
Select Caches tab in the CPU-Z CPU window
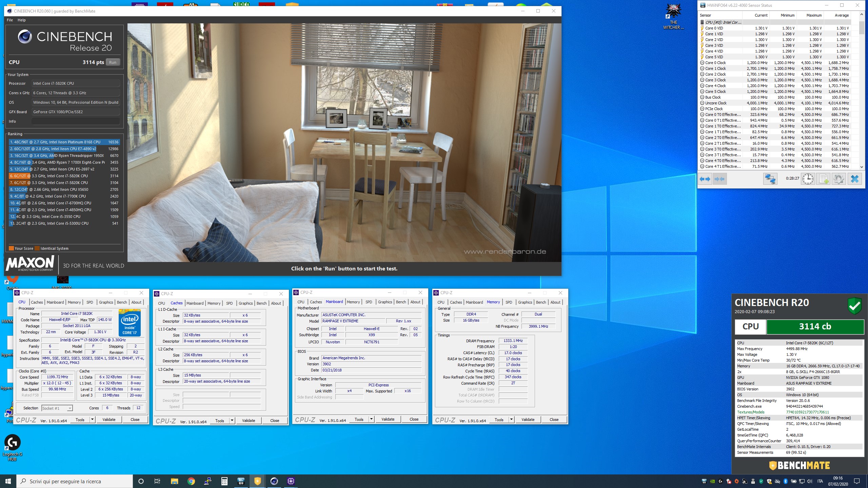pos(37,302)
